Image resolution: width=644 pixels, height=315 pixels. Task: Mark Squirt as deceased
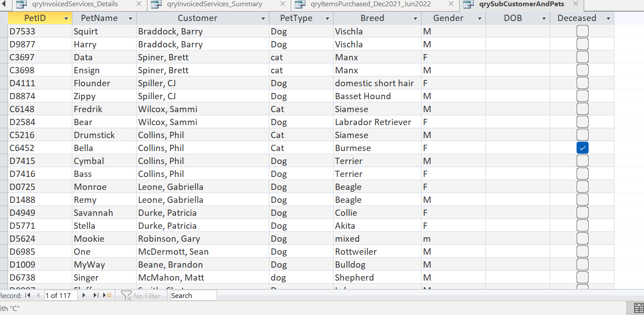point(582,31)
